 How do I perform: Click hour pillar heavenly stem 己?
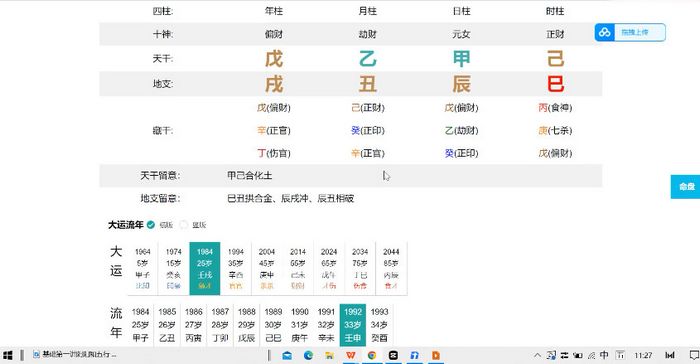click(555, 59)
